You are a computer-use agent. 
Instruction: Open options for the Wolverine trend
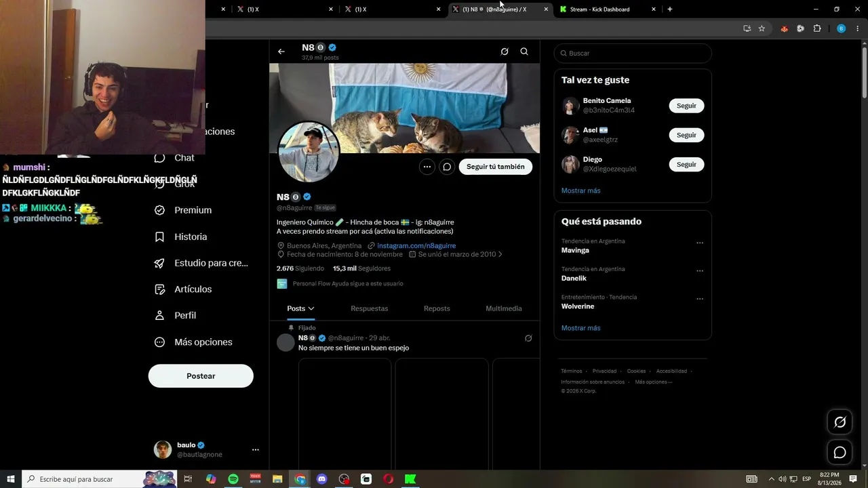coord(700,299)
